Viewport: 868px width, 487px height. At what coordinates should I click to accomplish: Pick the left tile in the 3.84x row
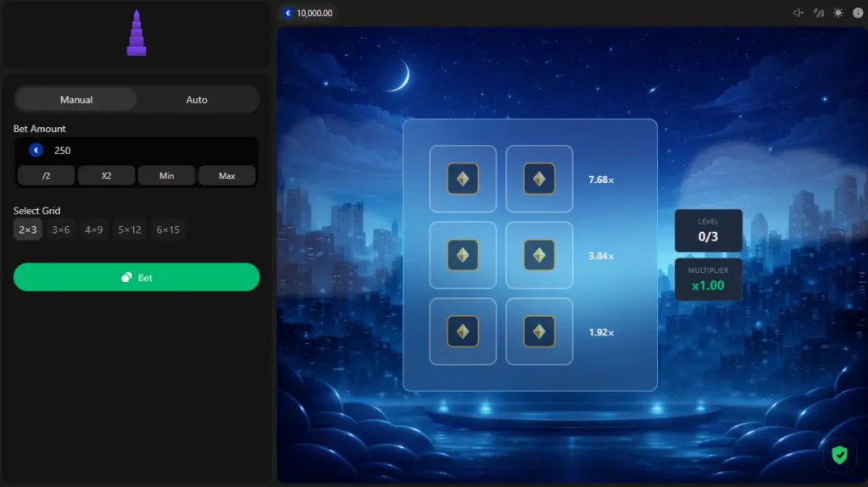point(463,255)
